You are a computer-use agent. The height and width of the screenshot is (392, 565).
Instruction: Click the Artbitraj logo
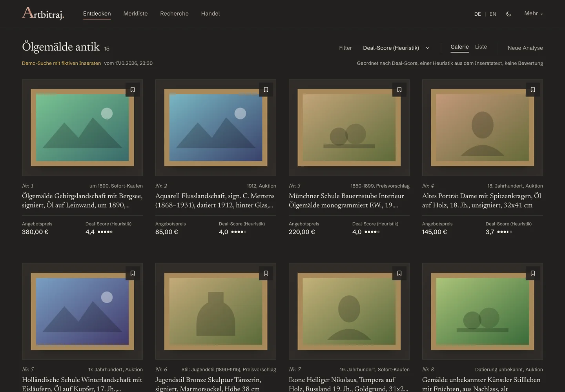[43, 13]
